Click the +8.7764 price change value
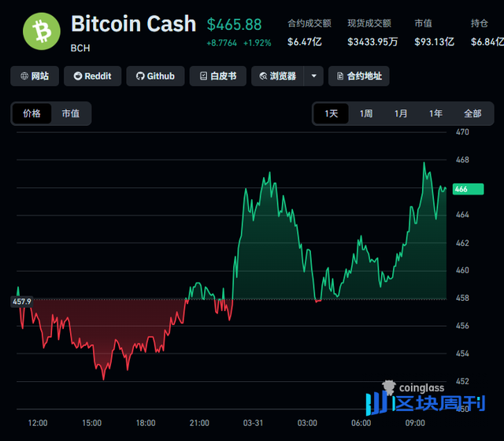The width and height of the screenshot is (504, 441). [x=222, y=43]
